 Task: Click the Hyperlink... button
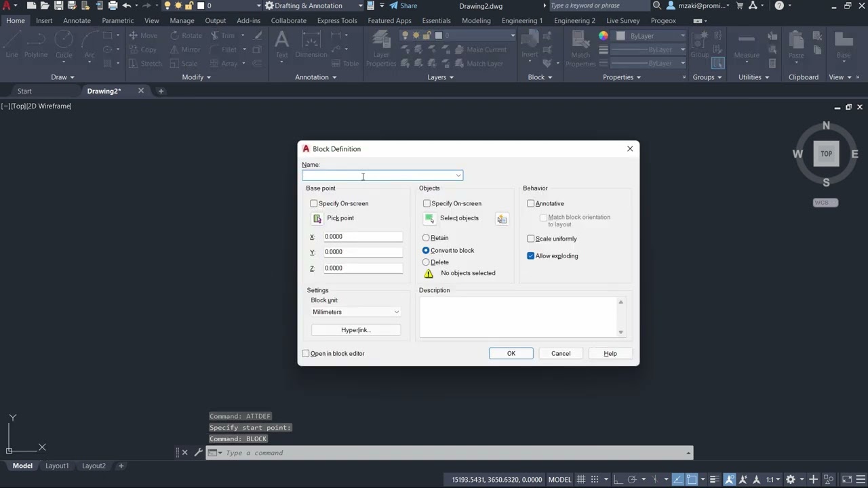pos(356,330)
